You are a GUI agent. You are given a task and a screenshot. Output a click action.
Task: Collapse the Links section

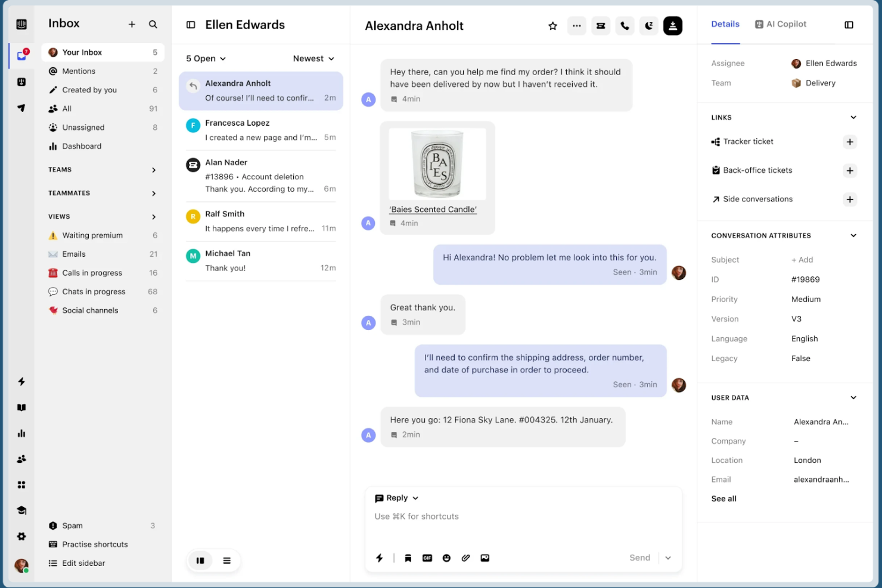tap(852, 117)
